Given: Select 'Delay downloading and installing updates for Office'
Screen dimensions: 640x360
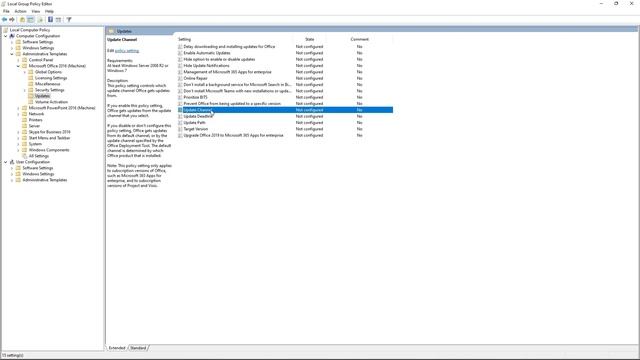Looking at the screenshot, I should (x=229, y=47).
